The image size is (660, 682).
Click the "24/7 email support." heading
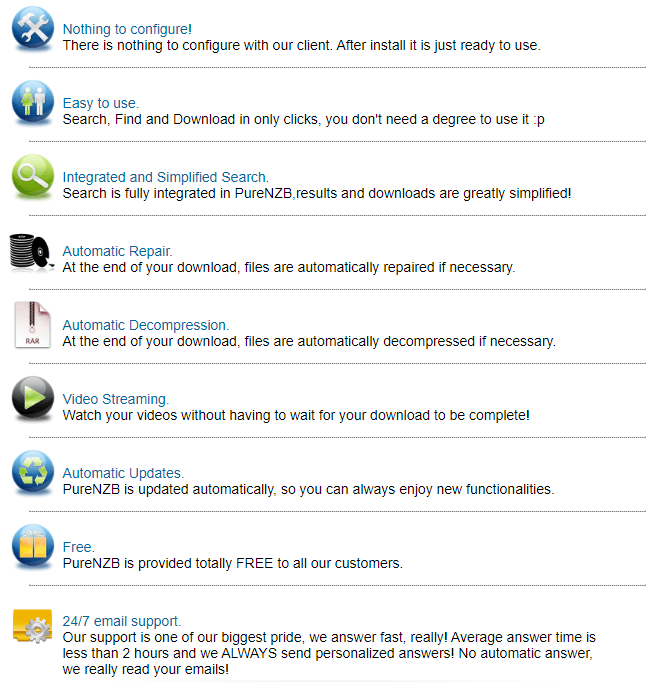click(122, 622)
